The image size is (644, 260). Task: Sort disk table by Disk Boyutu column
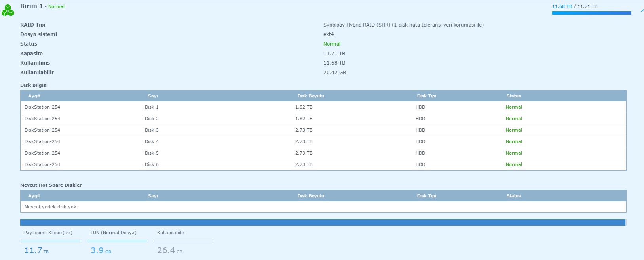pos(311,96)
